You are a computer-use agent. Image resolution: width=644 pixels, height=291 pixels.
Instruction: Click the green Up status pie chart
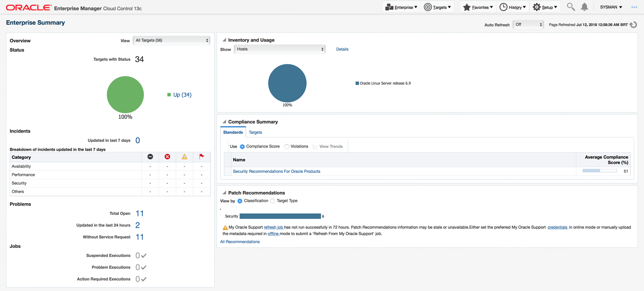[x=125, y=95]
